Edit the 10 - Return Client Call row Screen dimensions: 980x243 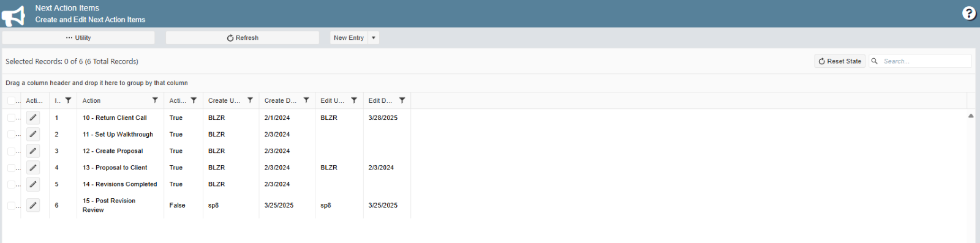33,118
